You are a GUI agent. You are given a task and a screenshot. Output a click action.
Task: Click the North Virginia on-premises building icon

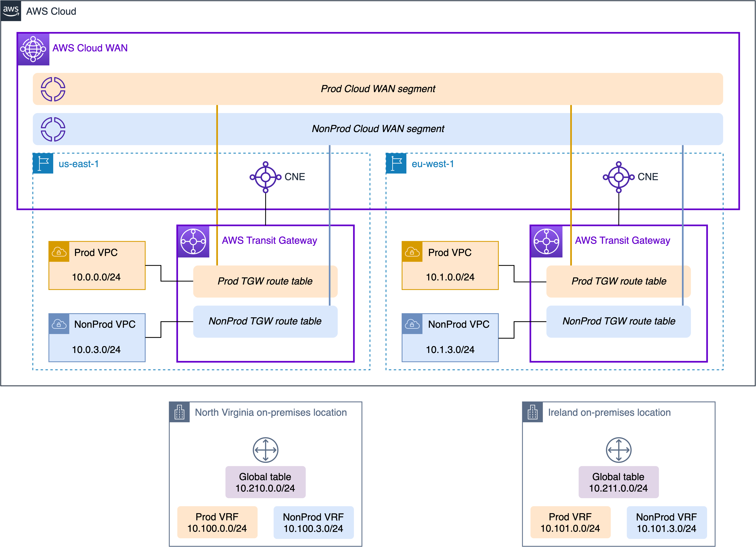179,412
